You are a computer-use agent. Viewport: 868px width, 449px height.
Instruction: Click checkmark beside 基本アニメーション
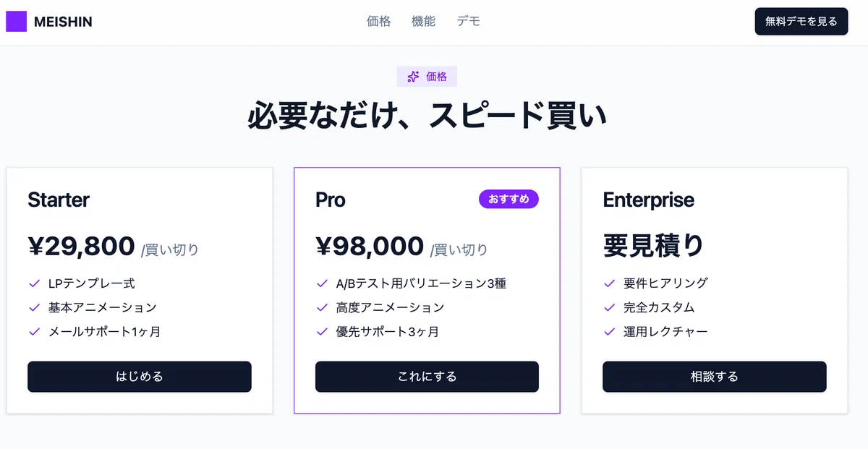coord(34,307)
